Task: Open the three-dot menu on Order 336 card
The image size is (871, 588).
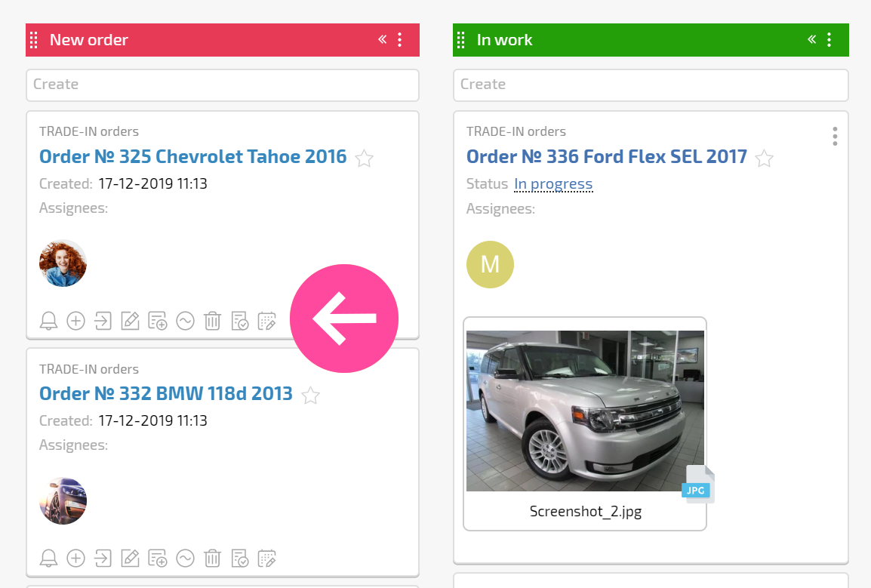Action: pyautogui.click(x=835, y=136)
